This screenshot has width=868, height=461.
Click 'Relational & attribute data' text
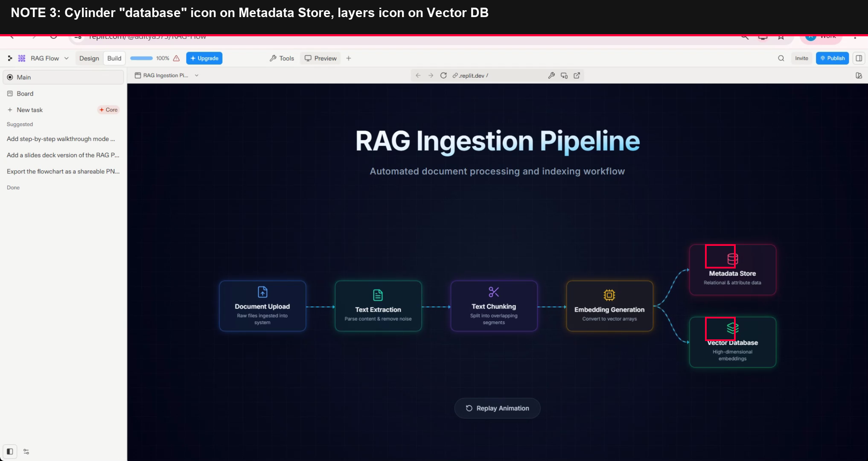[732, 283]
